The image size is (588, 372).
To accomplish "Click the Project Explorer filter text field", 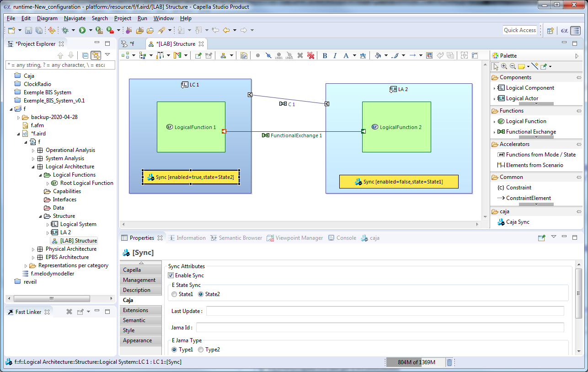I will (60, 65).
